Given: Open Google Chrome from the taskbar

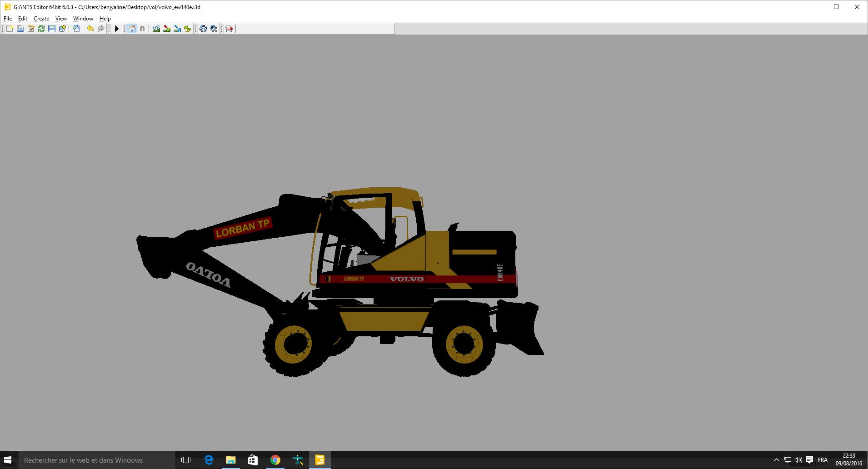Looking at the screenshot, I should point(275,460).
